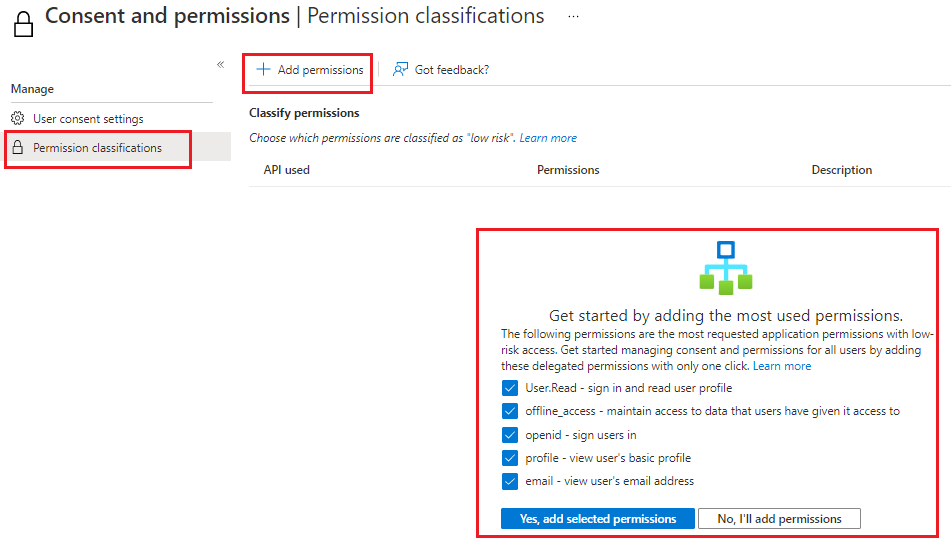This screenshot has height=555, width=951.
Task: Uncheck offline_access permission checkbox
Action: [x=509, y=411]
